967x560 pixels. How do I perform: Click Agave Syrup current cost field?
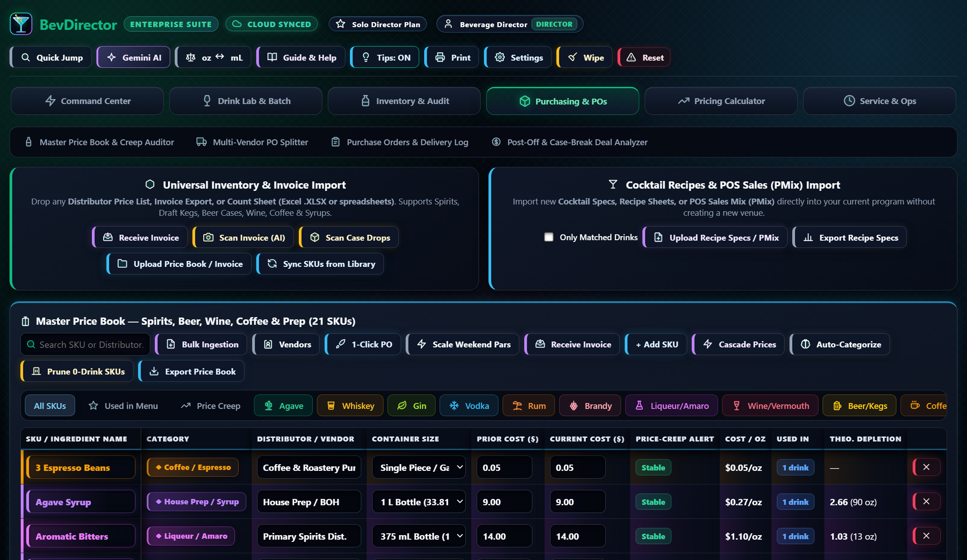point(578,502)
